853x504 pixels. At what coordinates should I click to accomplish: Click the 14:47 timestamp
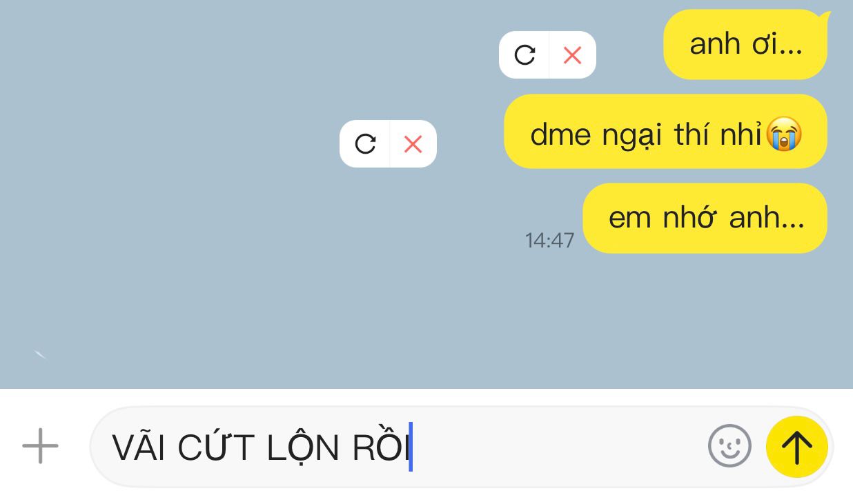549,240
